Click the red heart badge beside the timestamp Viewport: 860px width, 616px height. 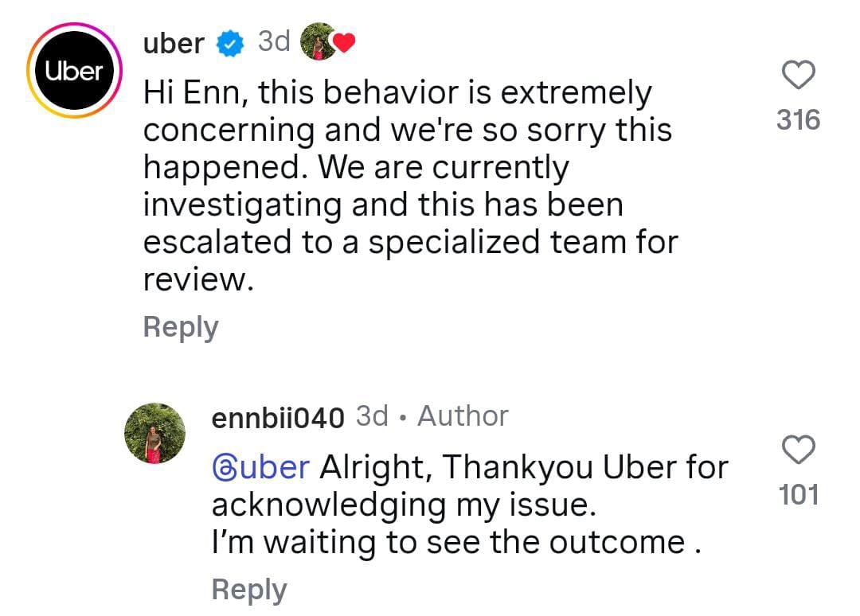point(343,45)
